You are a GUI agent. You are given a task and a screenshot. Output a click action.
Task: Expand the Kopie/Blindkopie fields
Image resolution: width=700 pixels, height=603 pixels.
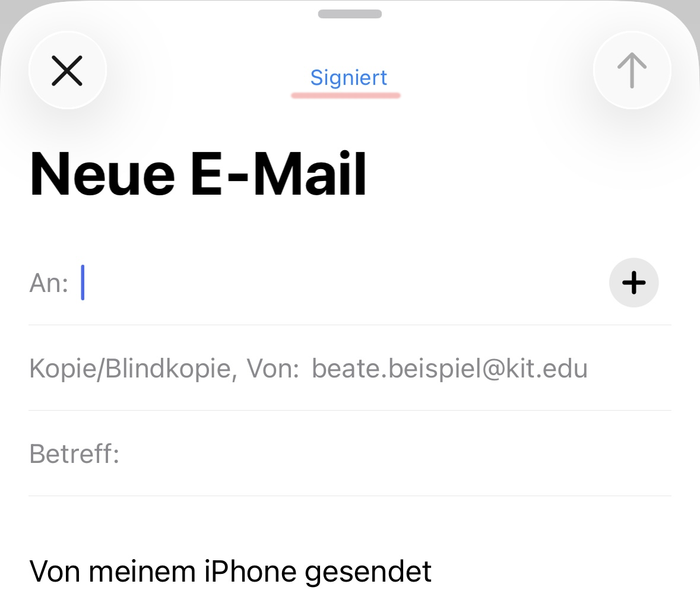pos(133,369)
